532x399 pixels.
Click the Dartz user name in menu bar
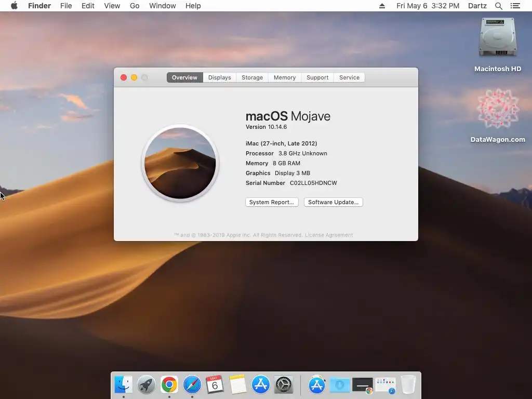[x=477, y=6]
